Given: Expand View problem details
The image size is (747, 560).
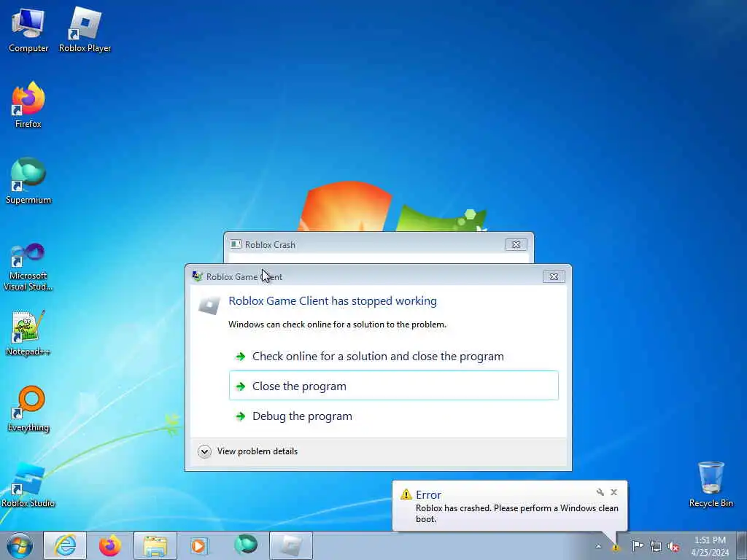Looking at the screenshot, I should pos(248,451).
